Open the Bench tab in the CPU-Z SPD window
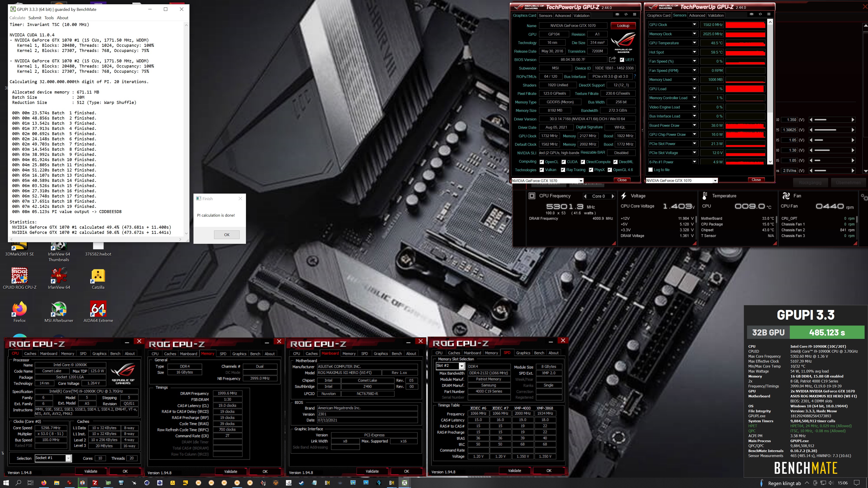Screen dimensions: 868x488 coord(539,353)
